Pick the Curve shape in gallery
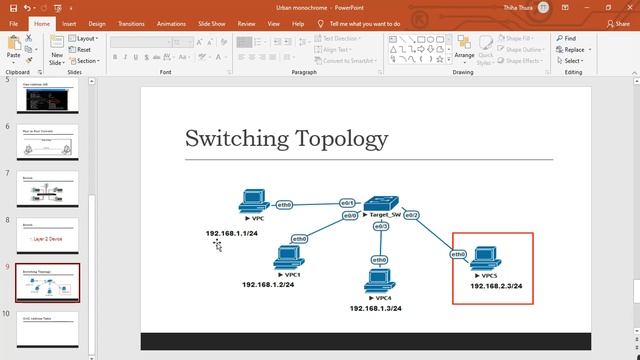Screen dimensions: 640x360 point(411,60)
